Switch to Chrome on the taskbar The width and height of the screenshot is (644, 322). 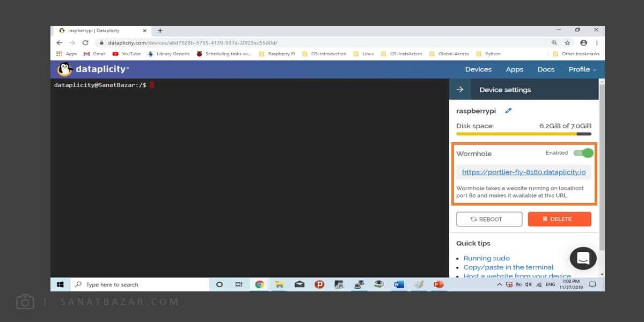(260, 284)
